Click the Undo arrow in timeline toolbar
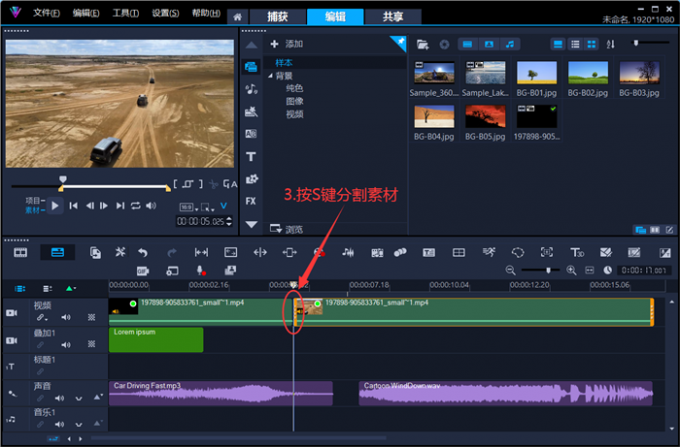680x447 pixels. pyautogui.click(x=143, y=252)
